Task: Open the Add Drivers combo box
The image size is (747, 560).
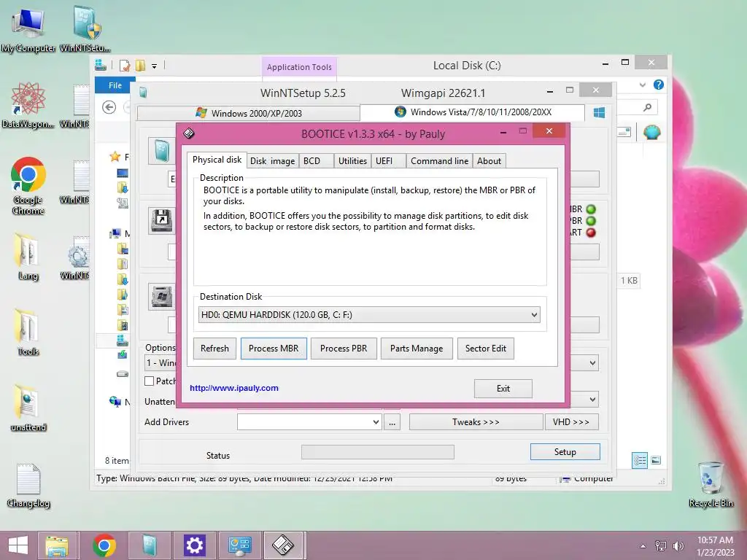Action: pyautogui.click(x=309, y=422)
